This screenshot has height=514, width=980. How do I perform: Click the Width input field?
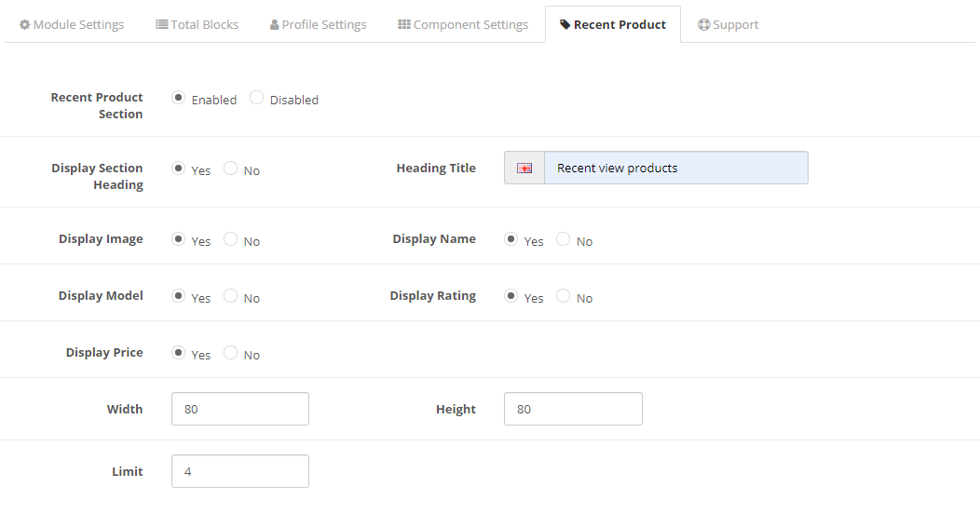pos(240,409)
